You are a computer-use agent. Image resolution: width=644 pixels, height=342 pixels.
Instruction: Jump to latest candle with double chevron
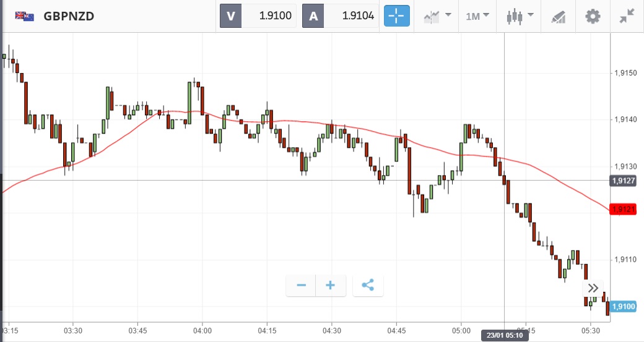593,288
